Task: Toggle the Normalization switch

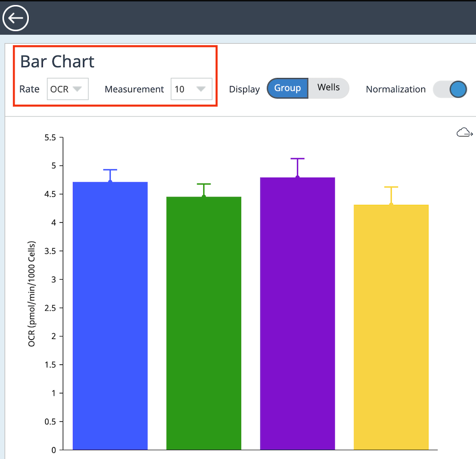Action: coord(450,89)
